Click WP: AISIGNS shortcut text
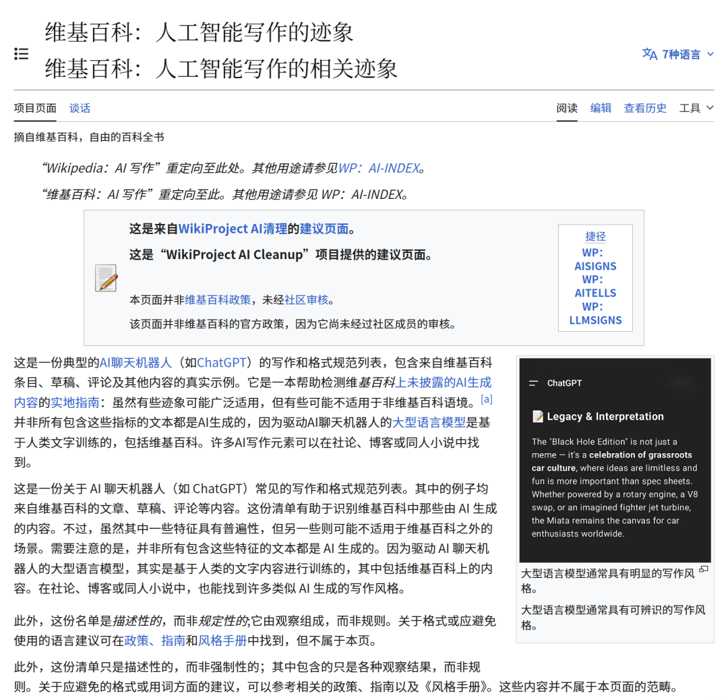Screen dimensions: 728x700 point(595,260)
